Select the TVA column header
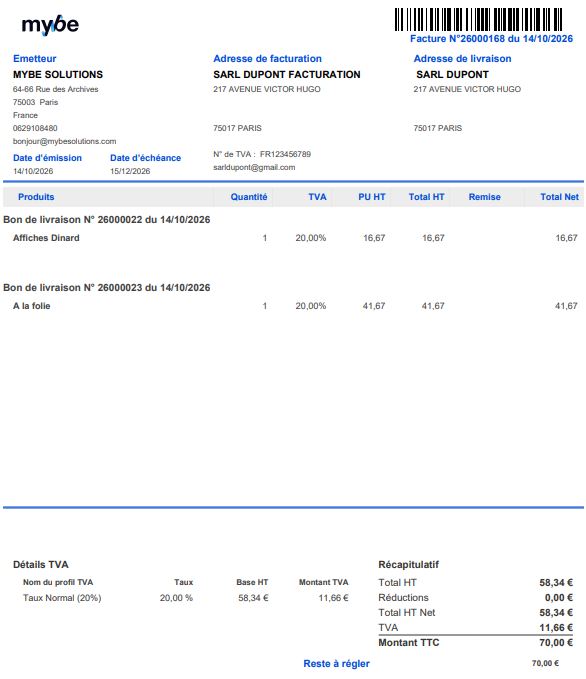586x679 pixels. pos(317,197)
